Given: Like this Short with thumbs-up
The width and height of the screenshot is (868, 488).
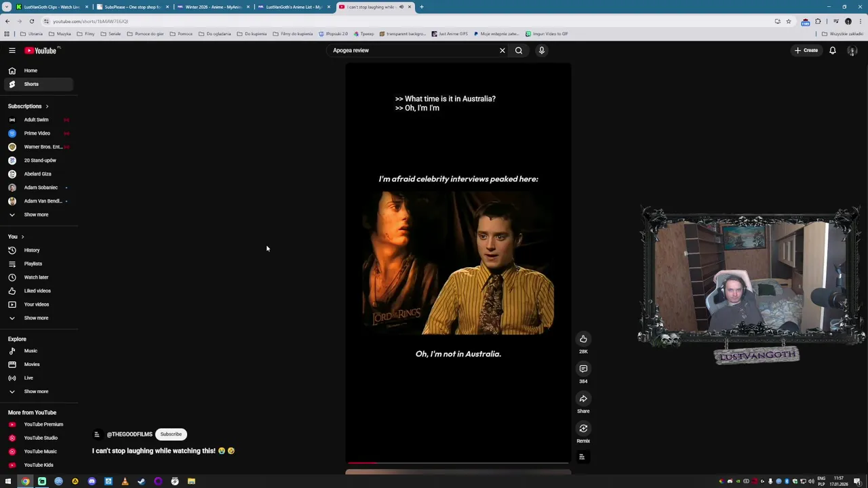Looking at the screenshot, I should point(583,339).
